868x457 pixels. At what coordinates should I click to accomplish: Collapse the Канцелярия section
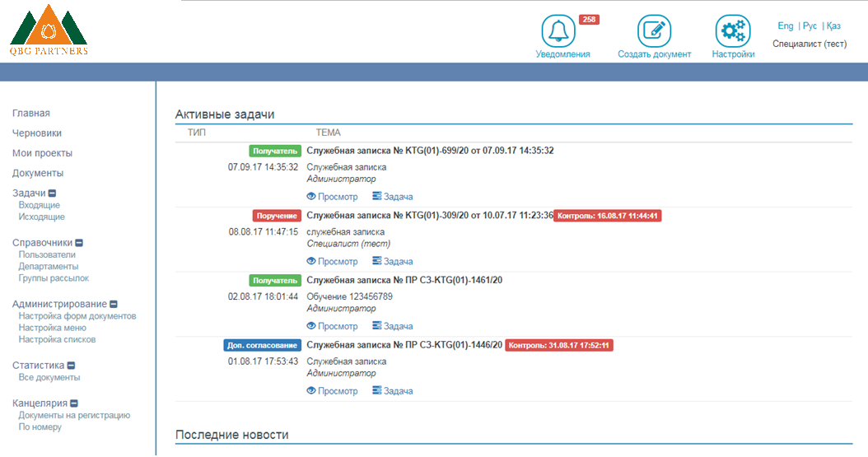click(74, 403)
